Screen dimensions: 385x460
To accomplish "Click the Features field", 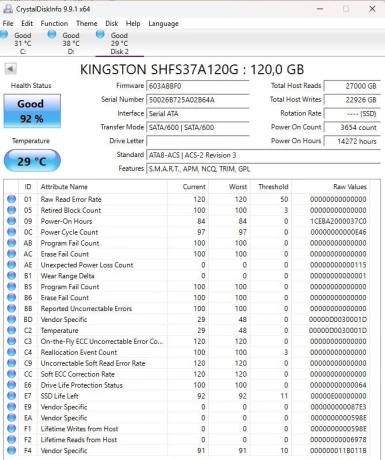I will point(263,169).
